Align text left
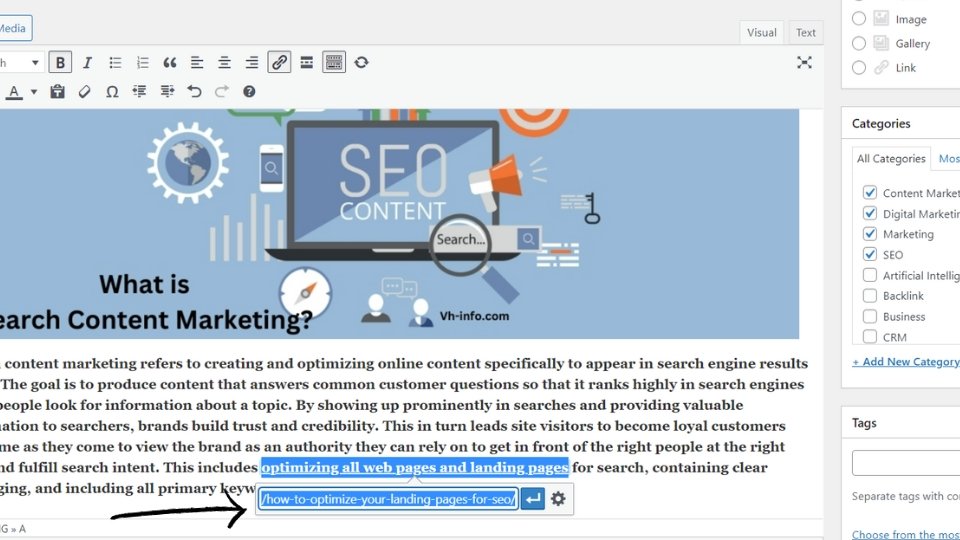The image size is (960, 540). 197,62
